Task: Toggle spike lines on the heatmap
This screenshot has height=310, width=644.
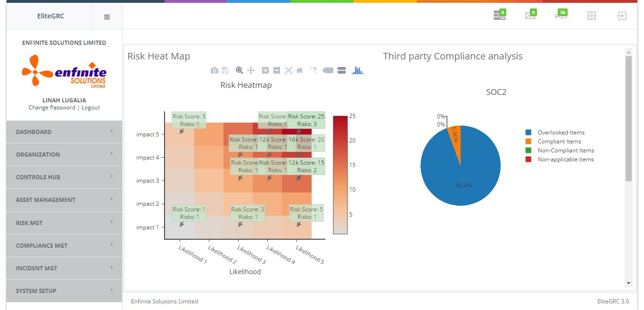Action: (x=314, y=70)
